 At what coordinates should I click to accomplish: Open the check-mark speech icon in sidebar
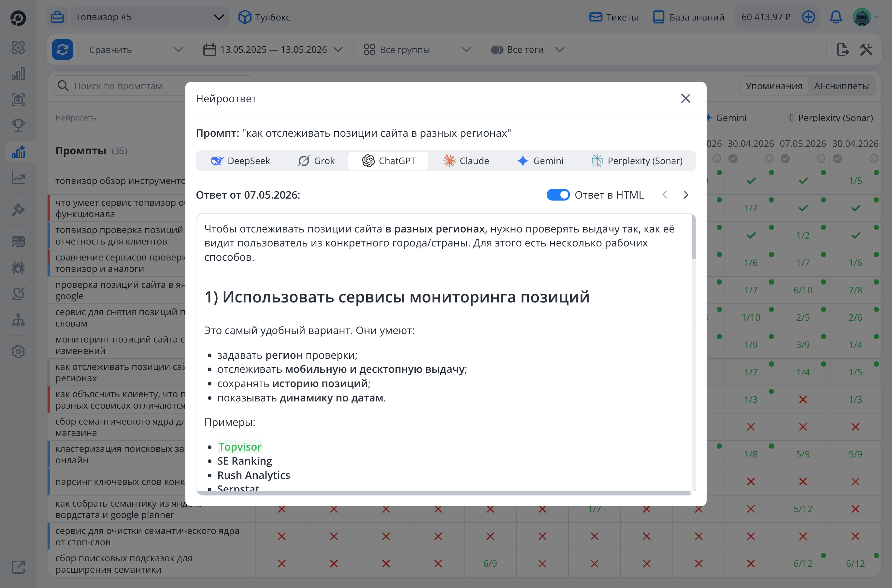(18, 294)
